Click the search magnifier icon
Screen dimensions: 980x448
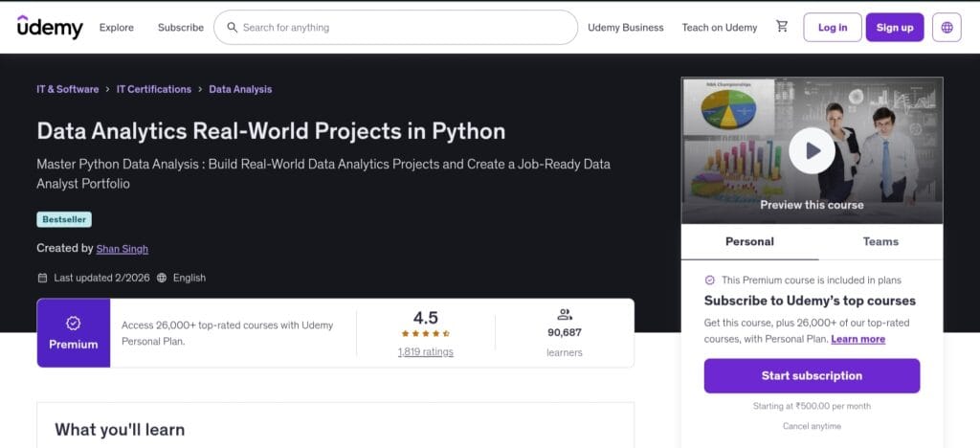tap(232, 28)
